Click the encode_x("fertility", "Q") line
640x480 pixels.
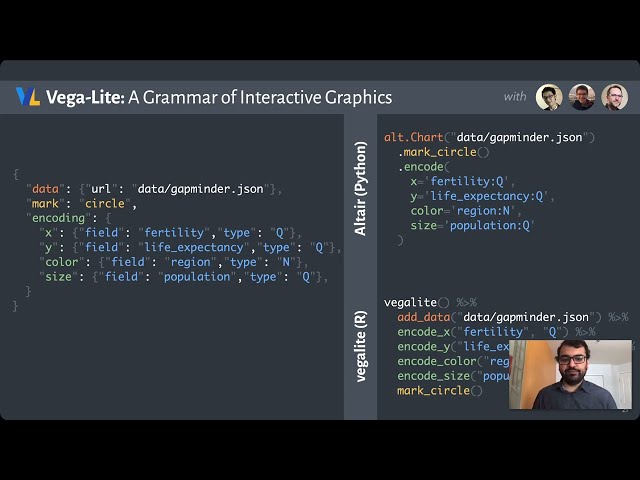[496, 332]
